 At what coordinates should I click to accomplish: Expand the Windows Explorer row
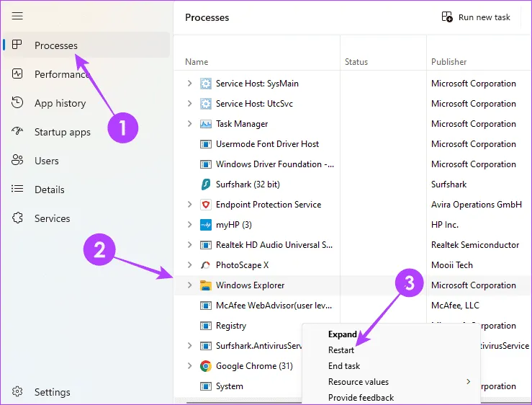189,285
